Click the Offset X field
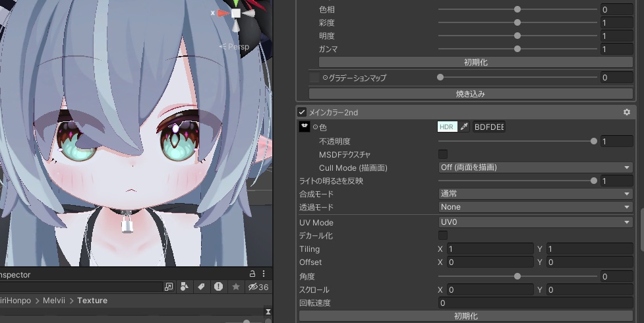644x323 pixels. coord(490,262)
